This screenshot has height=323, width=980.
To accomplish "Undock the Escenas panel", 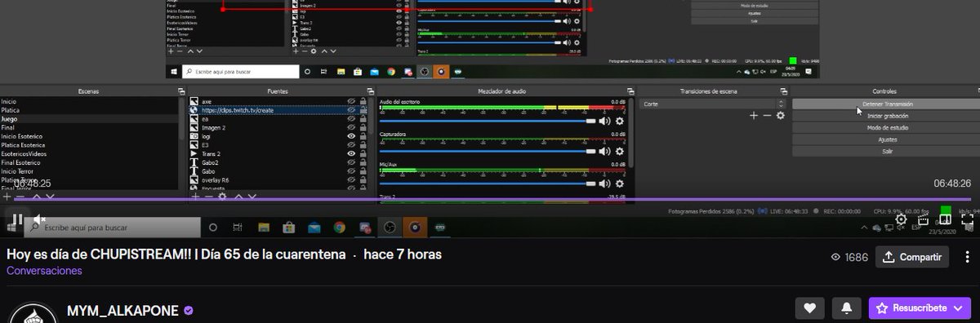I will (x=181, y=91).
